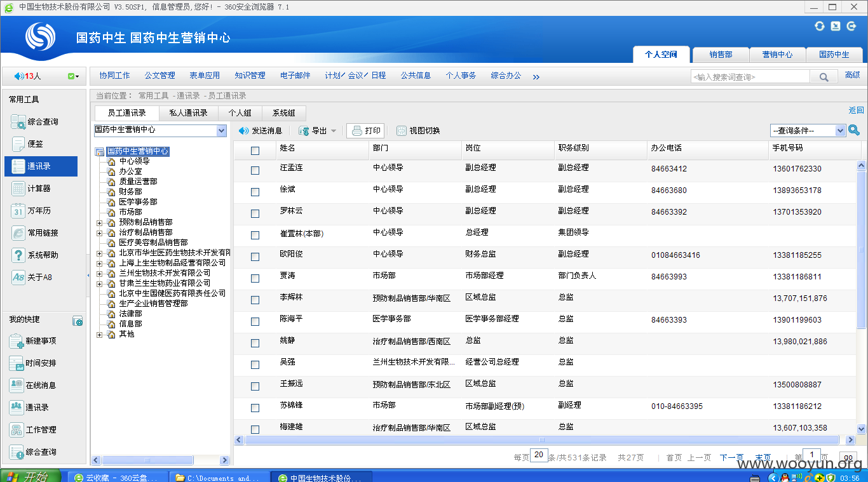Open the 计算器 calculator tool

coord(31,189)
